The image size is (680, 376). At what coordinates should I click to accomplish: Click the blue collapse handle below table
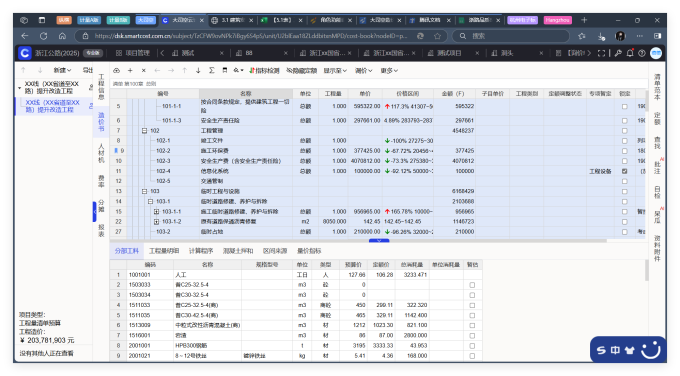coord(379,240)
